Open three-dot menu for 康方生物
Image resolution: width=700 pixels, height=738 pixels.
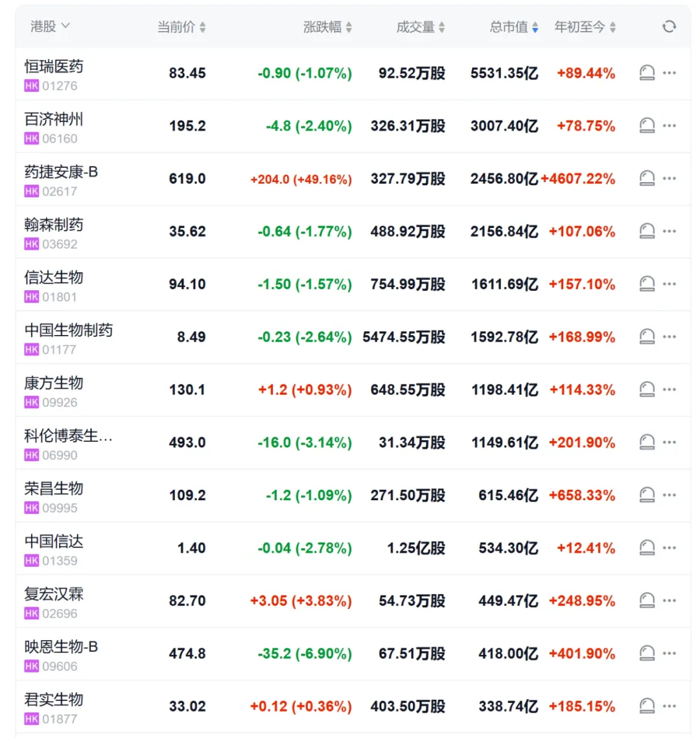(670, 389)
